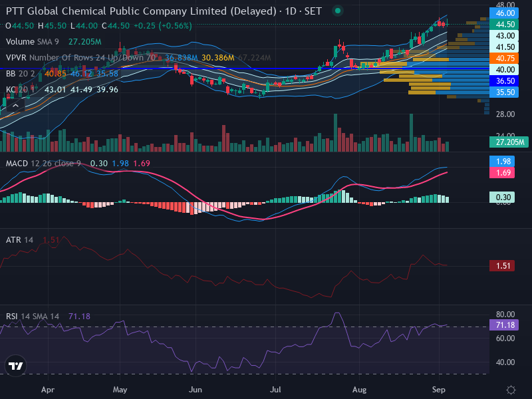Click the BB 20 2 indicator legend
The width and height of the screenshot is (532, 399).
click(x=21, y=74)
